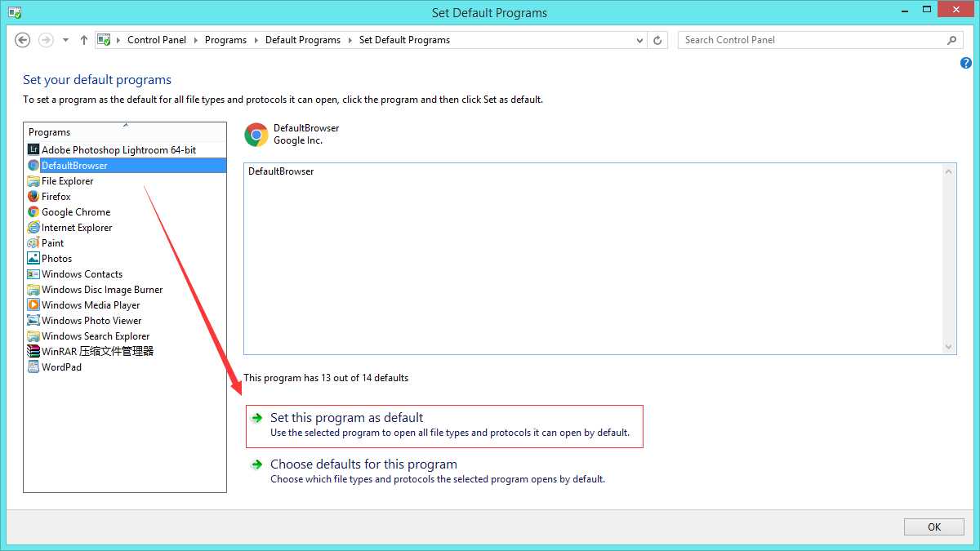Click the description box scroll down arrow
This screenshot has height=551, width=980.
tap(949, 347)
